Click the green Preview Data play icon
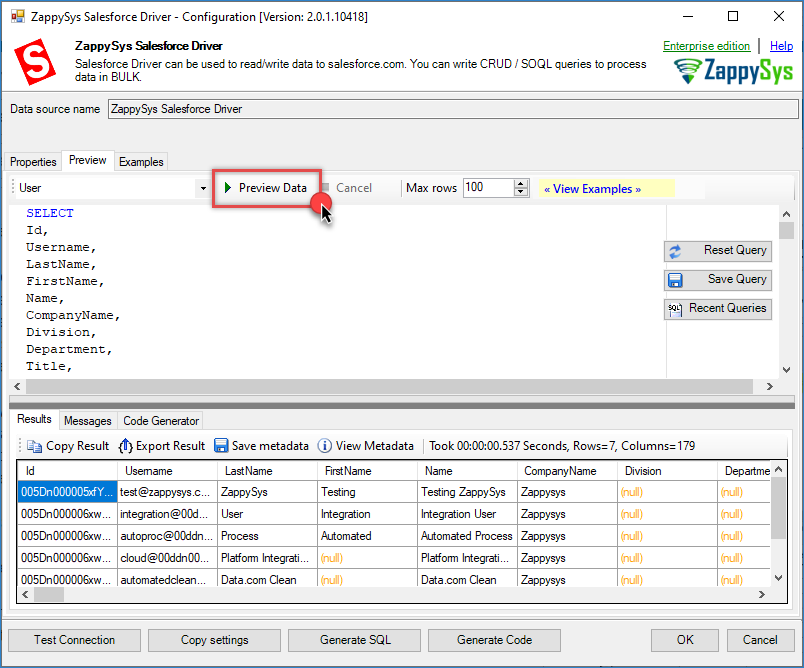 pyautogui.click(x=228, y=188)
